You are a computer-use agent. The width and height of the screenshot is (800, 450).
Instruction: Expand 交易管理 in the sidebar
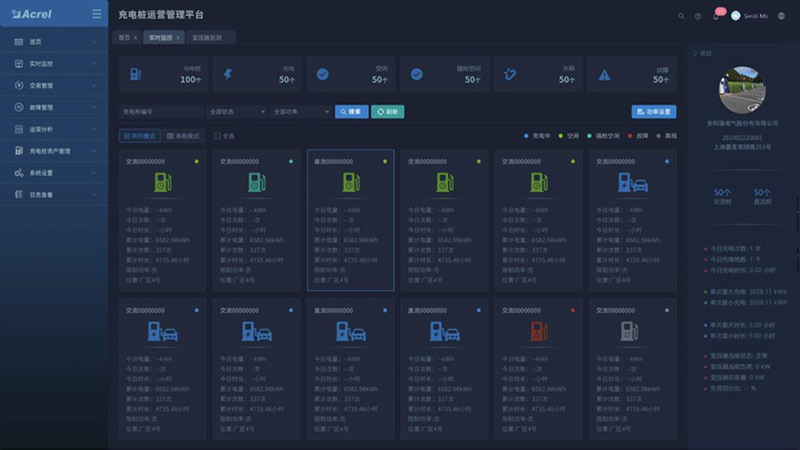pyautogui.click(x=54, y=86)
